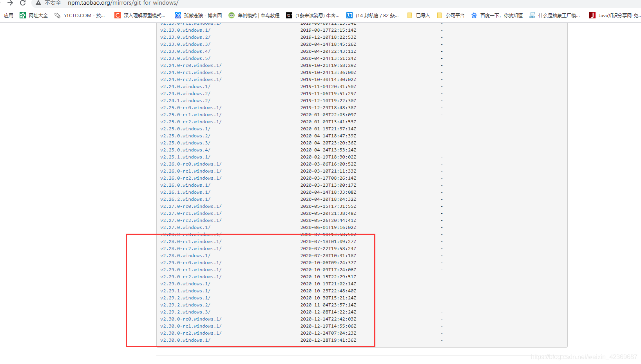Image resolution: width=641 pixels, height=364 pixels.
Task: Open v2.30.0-rc1.windows.1/ directory link
Action: click(x=191, y=326)
